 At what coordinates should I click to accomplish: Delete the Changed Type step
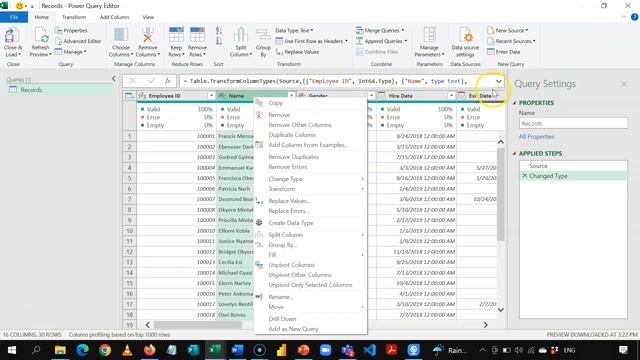tap(524, 176)
